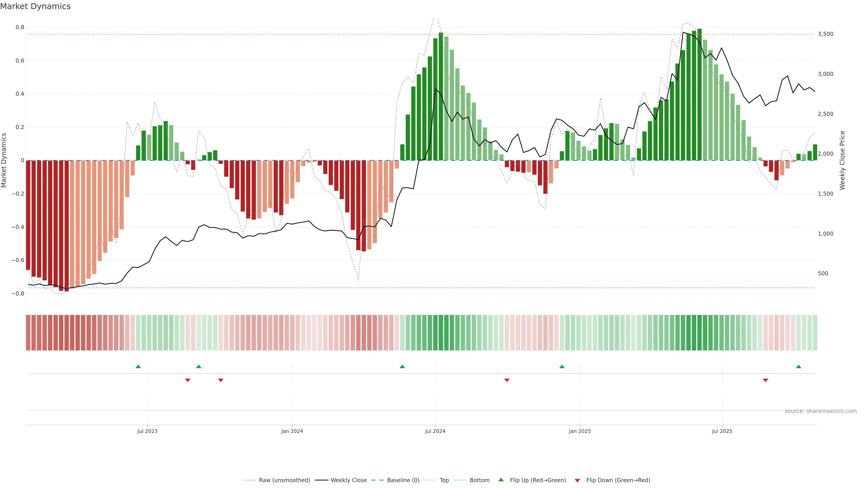Toggle the Baseline (0) legend entry

(403, 480)
